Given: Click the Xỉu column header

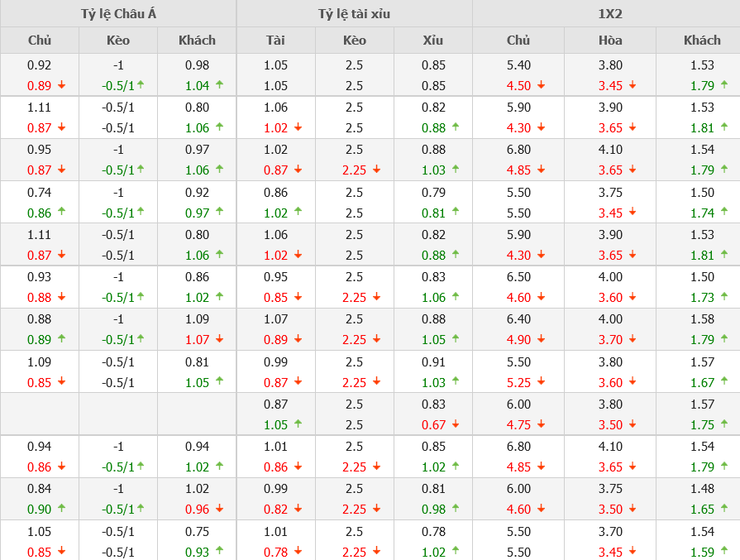Looking at the screenshot, I should (x=432, y=40).
